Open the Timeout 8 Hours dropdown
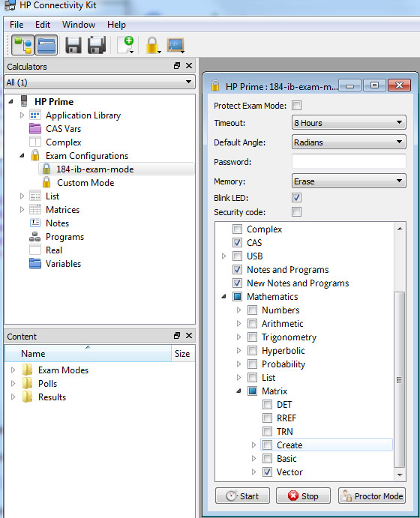The width and height of the screenshot is (420, 518). [349, 122]
